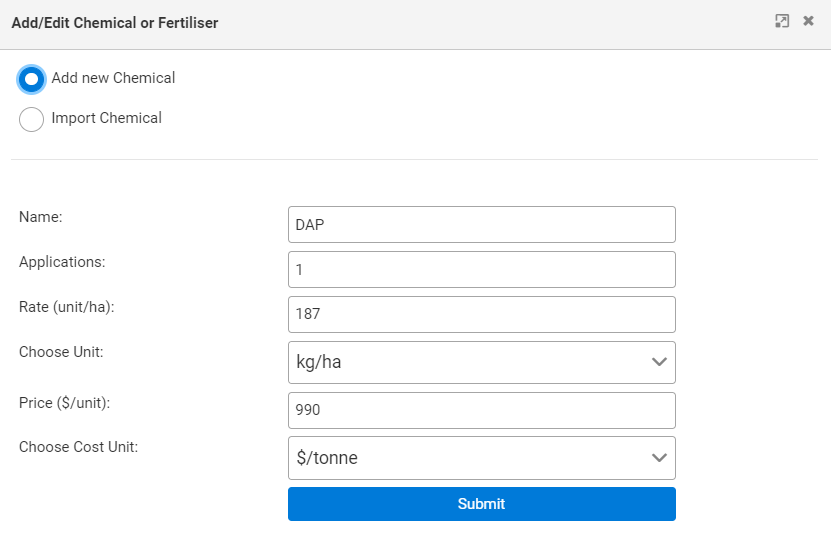The height and width of the screenshot is (546, 831).
Task: Click the "Price ($/unit):" label
Action: 64,402
